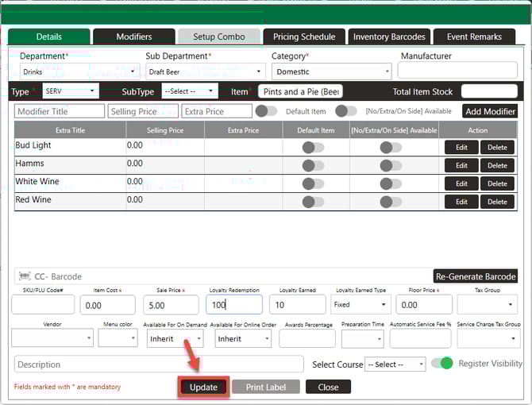Viewport: 532px width, 405px height.
Task: Go to the Inventory Barcodes tab
Action: 390,37
